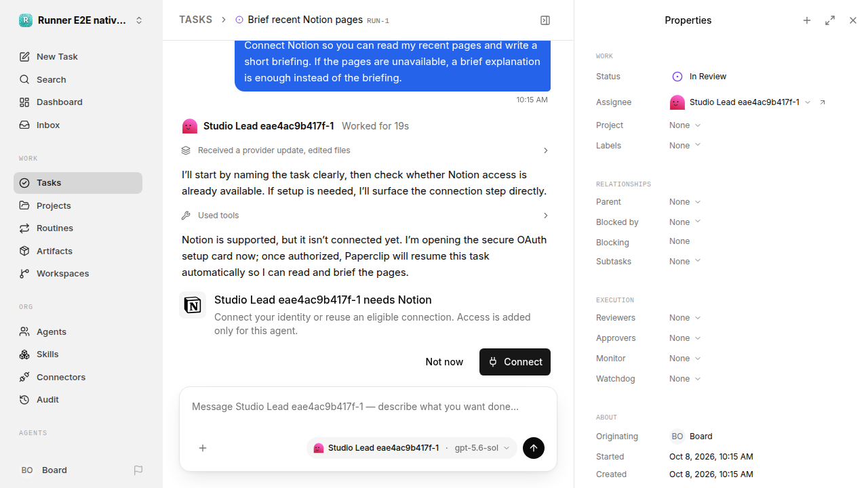868x488 pixels.
Task: Add a property with plus icon
Action: pyautogui.click(x=807, y=20)
